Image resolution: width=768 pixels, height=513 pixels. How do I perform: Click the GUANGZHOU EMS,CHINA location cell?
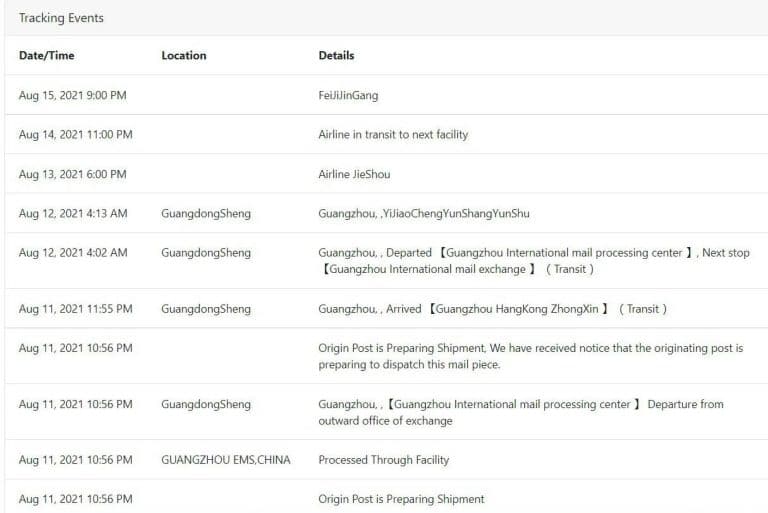(226, 460)
